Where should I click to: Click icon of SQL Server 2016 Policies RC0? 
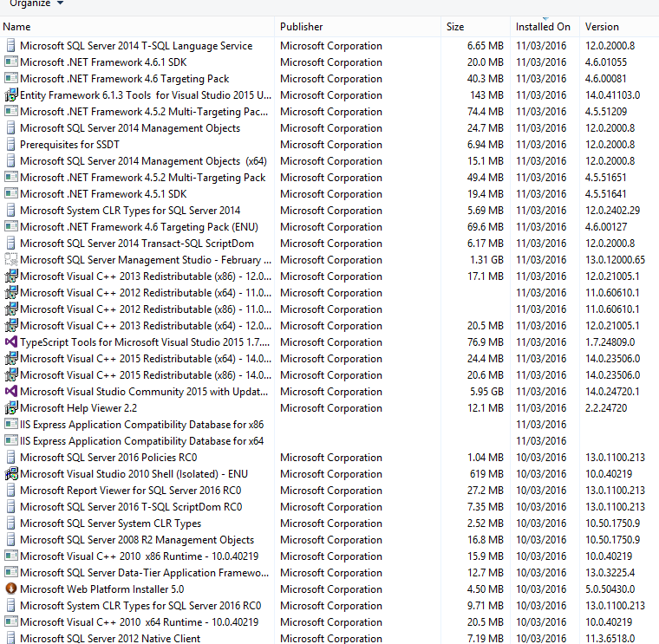click(11, 457)
